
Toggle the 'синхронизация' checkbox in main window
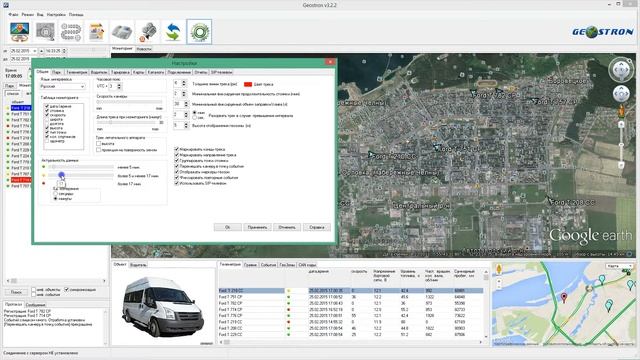[x=66, y=289]
